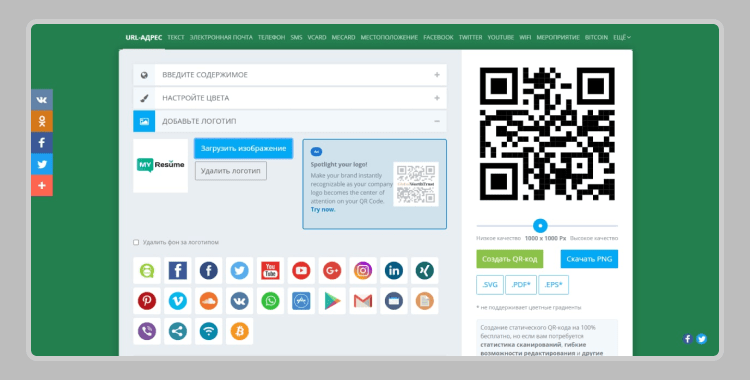Open the Twitter tab in top navigation
This screenshot has width=750, height=380.
coord(471,37)
